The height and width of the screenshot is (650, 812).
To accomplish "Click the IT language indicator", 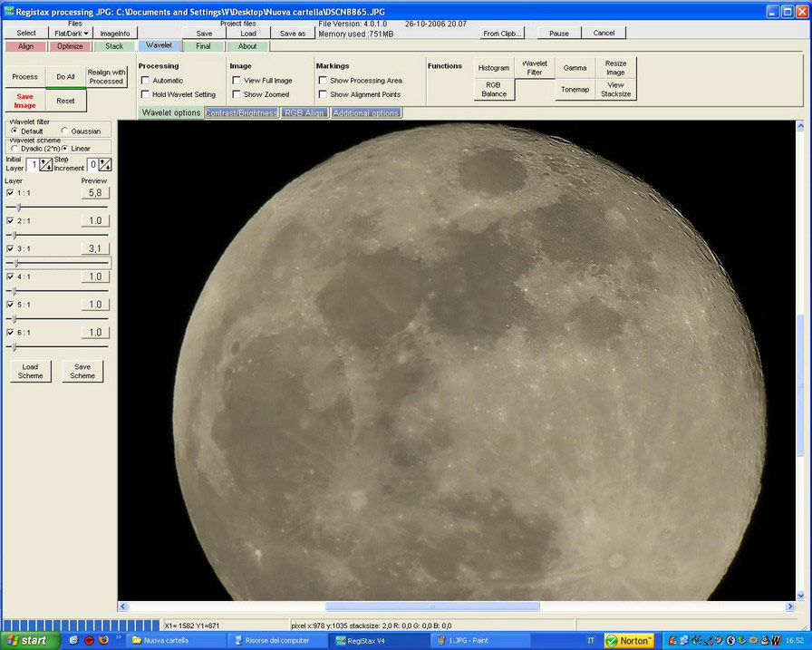I will [591, 641].
